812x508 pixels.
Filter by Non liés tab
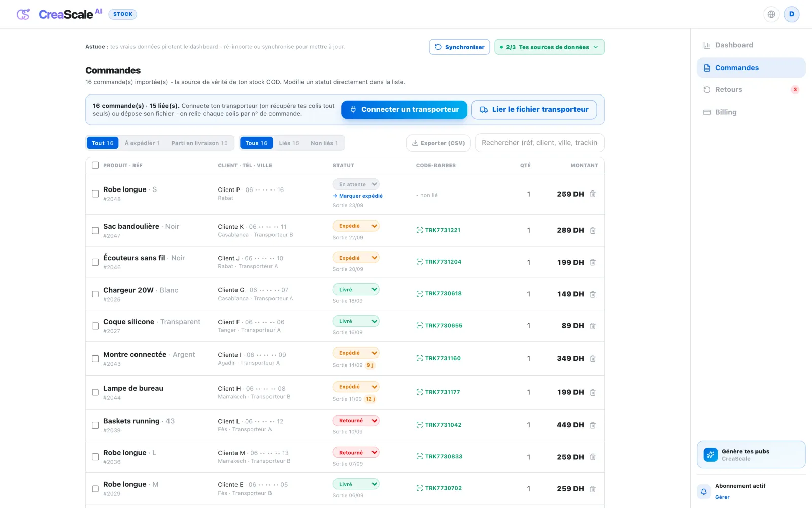[324, 143]
